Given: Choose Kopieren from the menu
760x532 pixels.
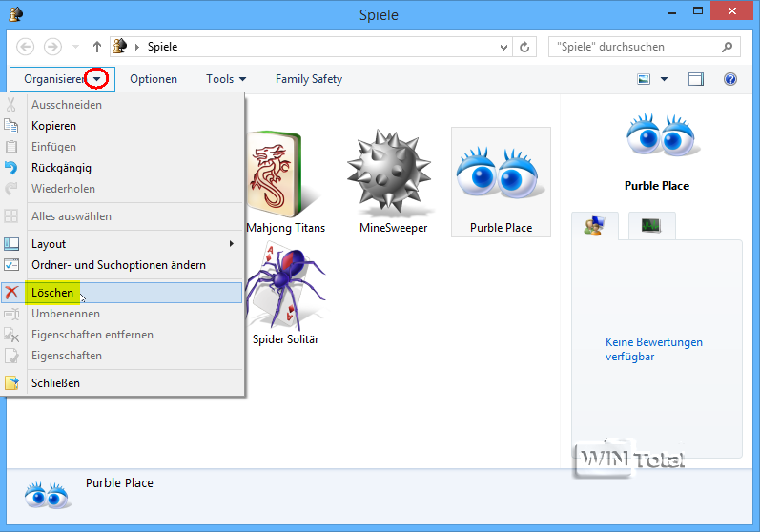Looking at the screenshot, I should pos(122,126).
